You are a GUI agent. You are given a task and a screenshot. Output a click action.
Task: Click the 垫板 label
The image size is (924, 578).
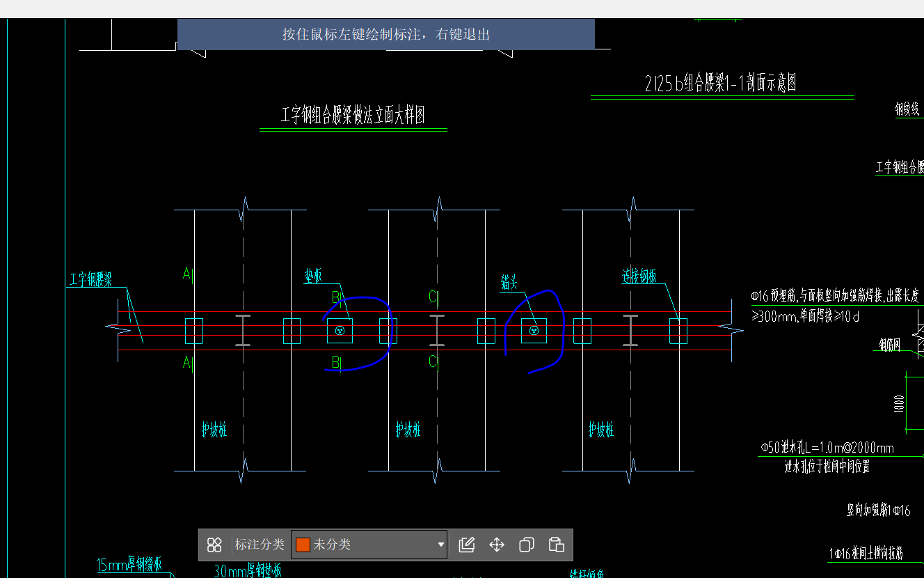tap(314, 276)
